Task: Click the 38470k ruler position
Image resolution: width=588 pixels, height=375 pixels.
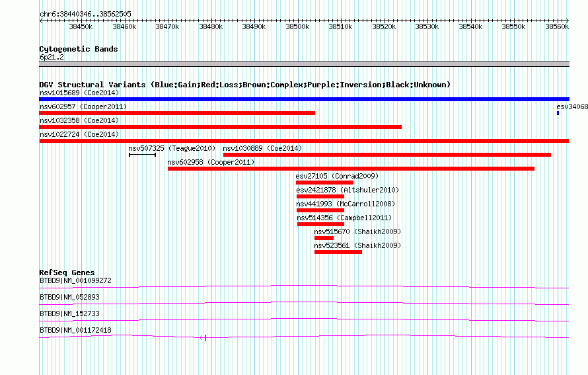Action: click(x=167, y=26)
